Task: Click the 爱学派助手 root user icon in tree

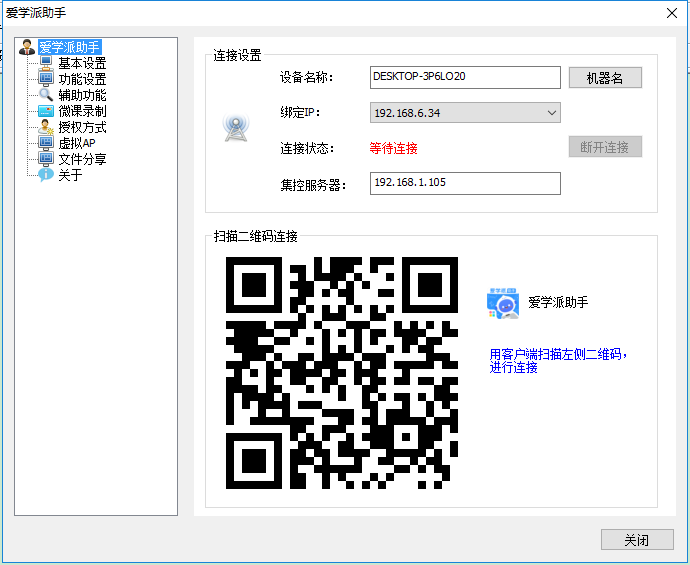Action: click(27, 47)
